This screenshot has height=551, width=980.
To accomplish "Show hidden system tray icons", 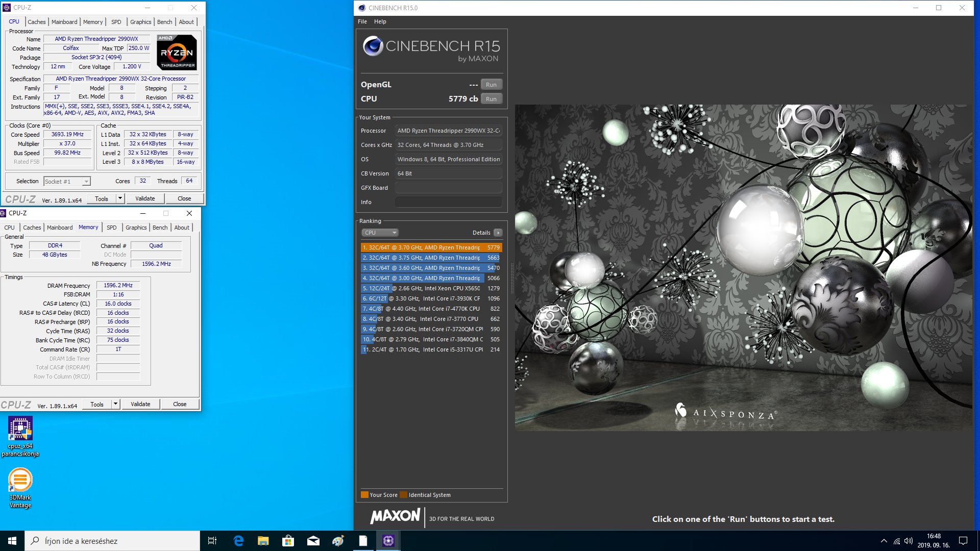I will tap(884, 541).
